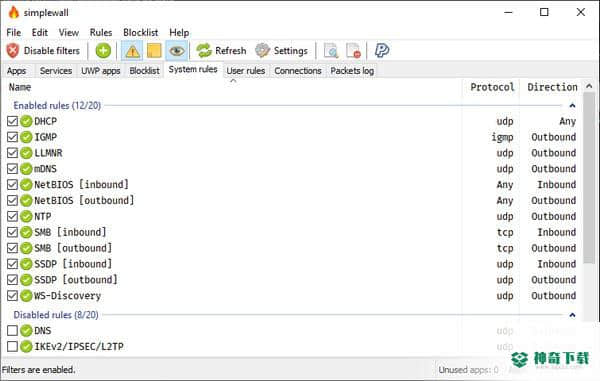Open the Blocklist menu
The image size is (600, 381).
click(140, 33)
